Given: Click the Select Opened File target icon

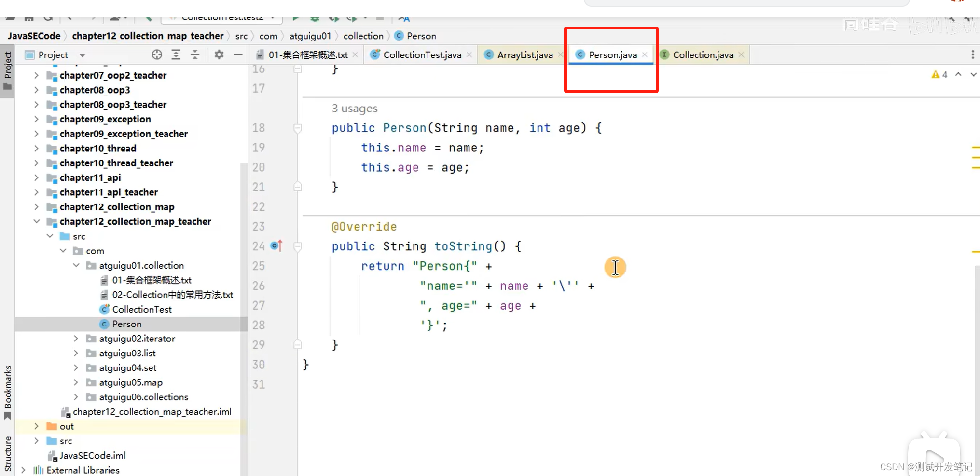Looking at the screenshot, I should (x=157, y=55).
